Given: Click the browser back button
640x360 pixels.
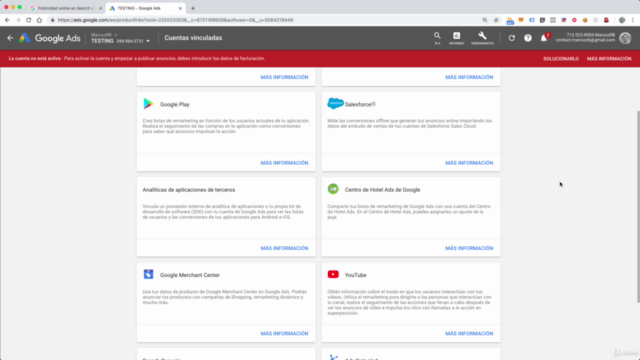Looking at the screenshot, I should [x=7, y=20].
